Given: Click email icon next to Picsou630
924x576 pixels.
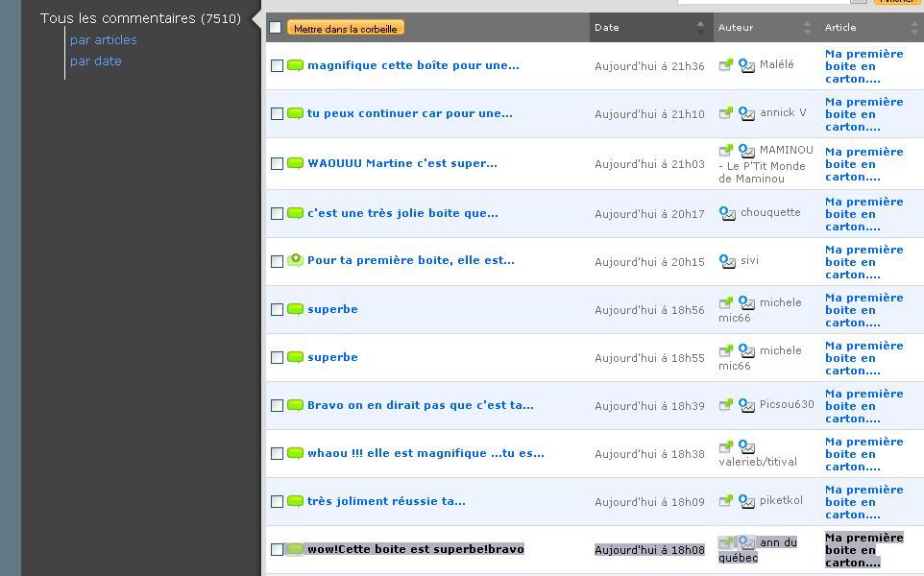Looking at the screenshot, I should click(746, 405).
